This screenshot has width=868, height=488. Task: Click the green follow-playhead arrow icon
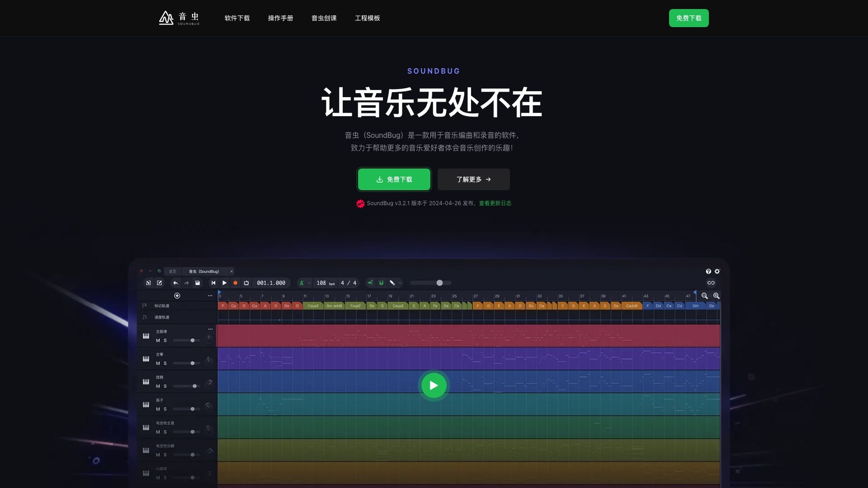click(x=370, y=283)
